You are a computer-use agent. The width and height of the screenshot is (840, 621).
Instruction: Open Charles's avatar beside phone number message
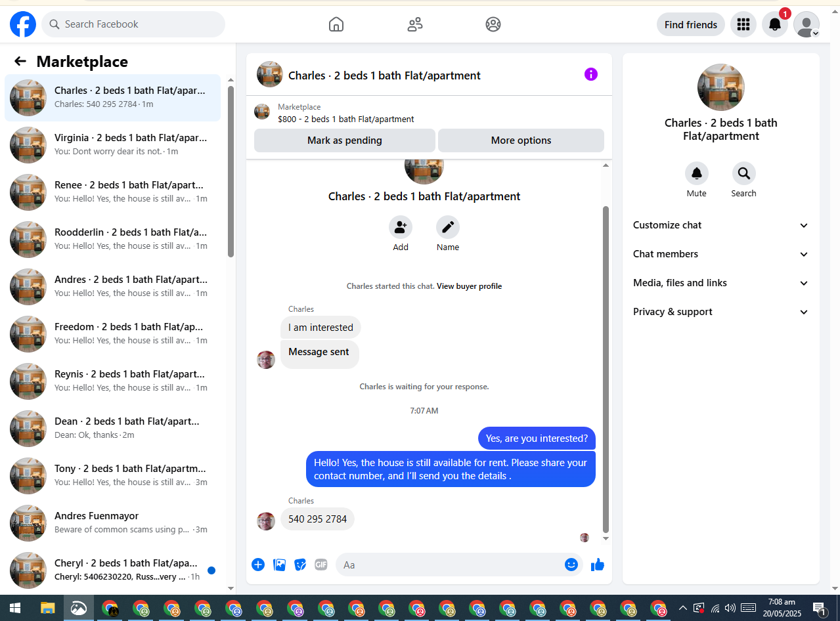point(266,521)
